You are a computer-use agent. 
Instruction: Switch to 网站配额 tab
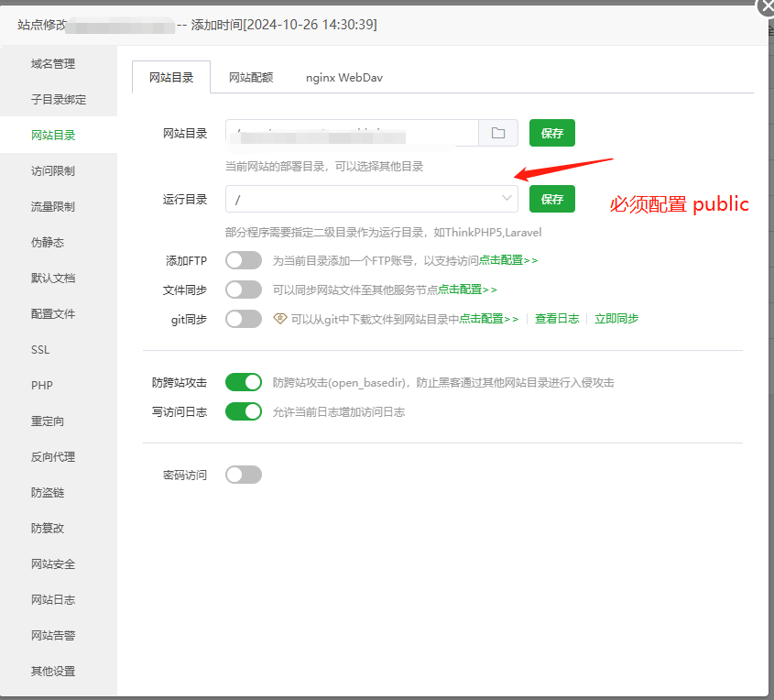tap(251, 78)
